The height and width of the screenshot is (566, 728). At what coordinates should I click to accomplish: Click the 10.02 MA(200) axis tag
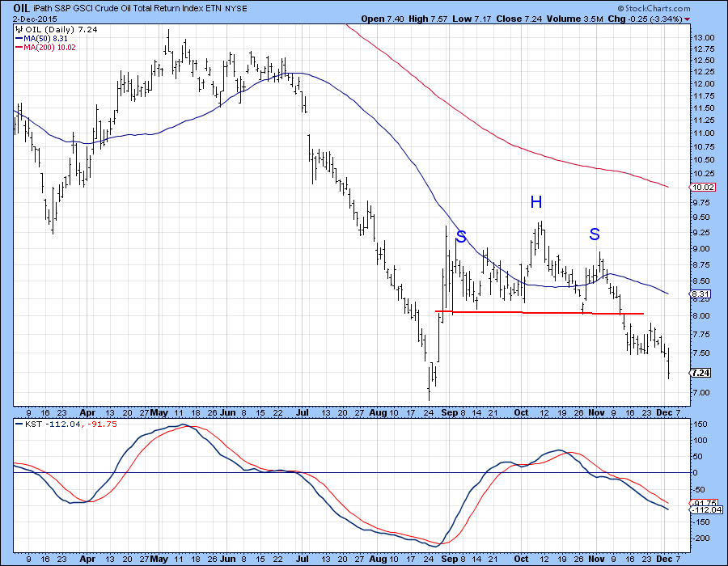pyautogui.click(x=701, y=187)
